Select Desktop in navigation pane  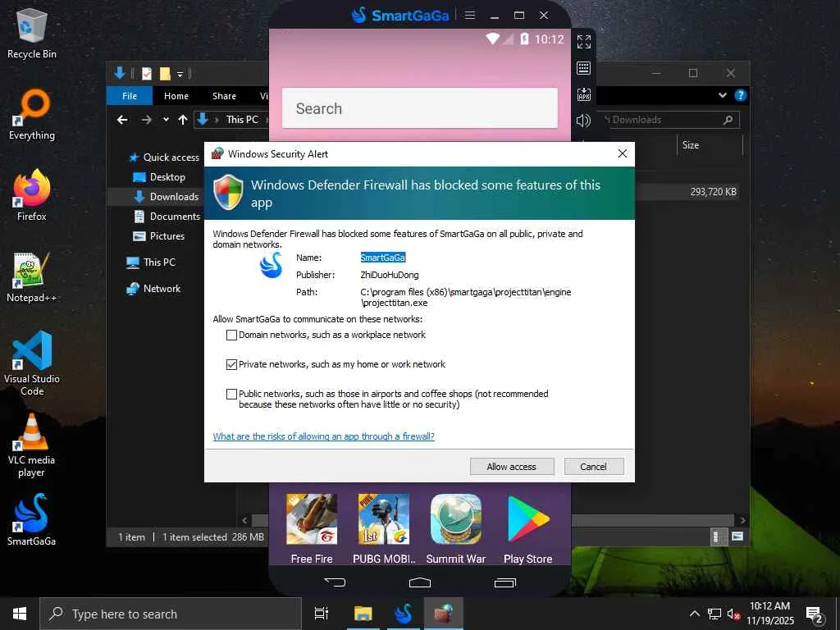[x=159, y=177]
